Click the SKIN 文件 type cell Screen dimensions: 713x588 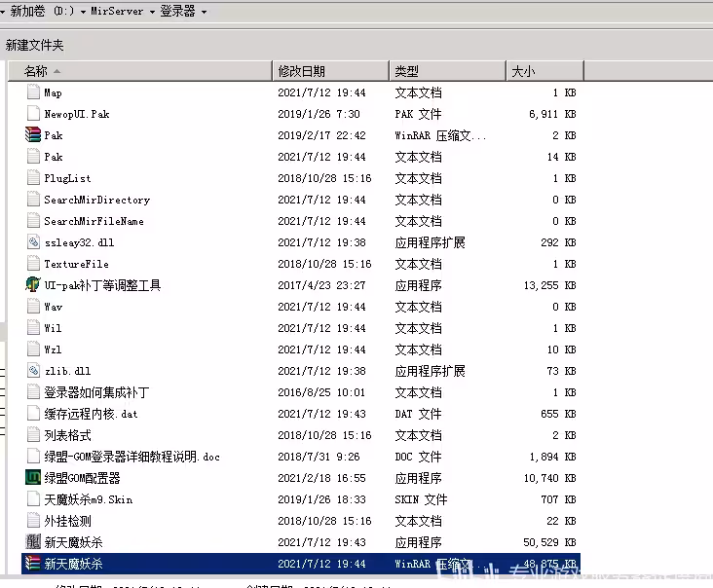[421, 499]
